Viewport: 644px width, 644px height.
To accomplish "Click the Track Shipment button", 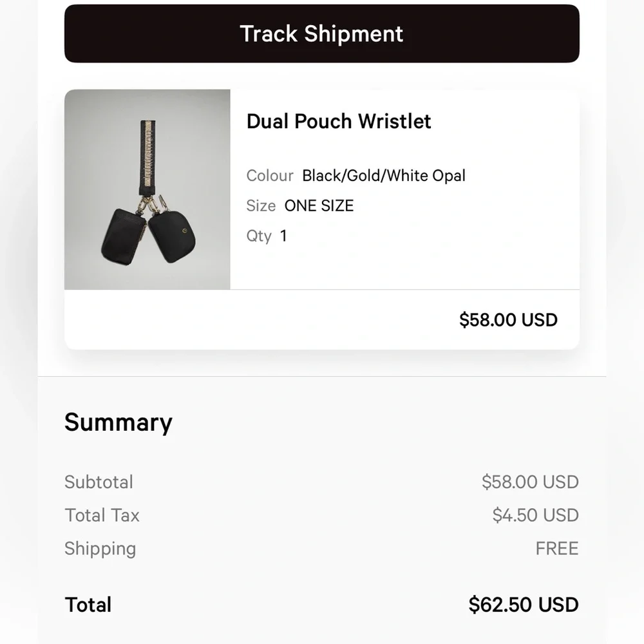I will 321,33.
